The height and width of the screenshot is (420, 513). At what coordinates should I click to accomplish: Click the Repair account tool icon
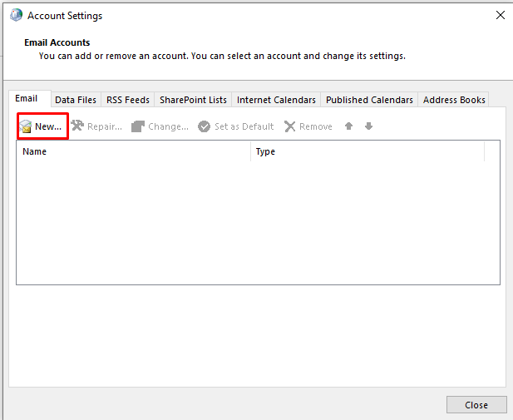pos(77,126)
